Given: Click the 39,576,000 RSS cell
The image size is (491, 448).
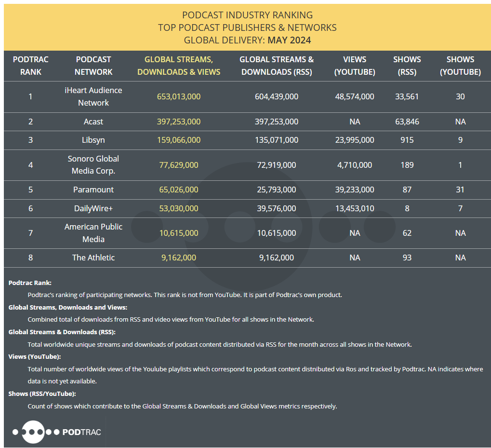Looking at the screenshot, I should point(277,208).
